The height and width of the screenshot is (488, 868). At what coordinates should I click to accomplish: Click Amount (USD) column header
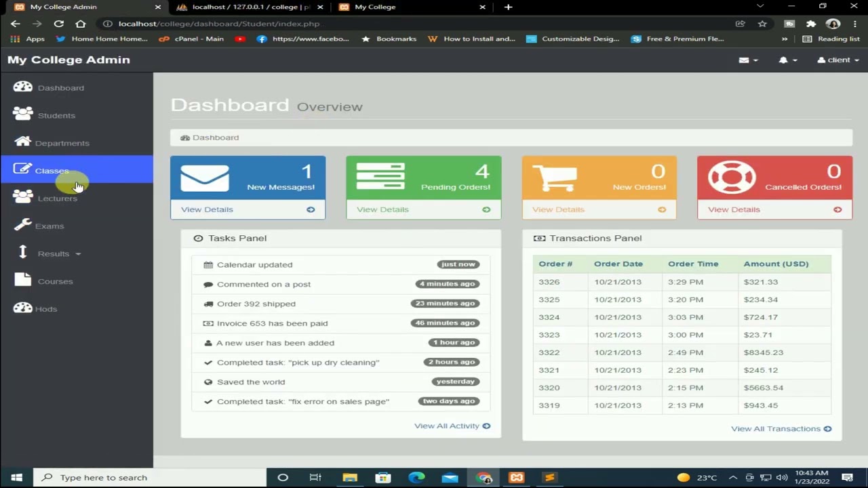click(x=784, y=264)
